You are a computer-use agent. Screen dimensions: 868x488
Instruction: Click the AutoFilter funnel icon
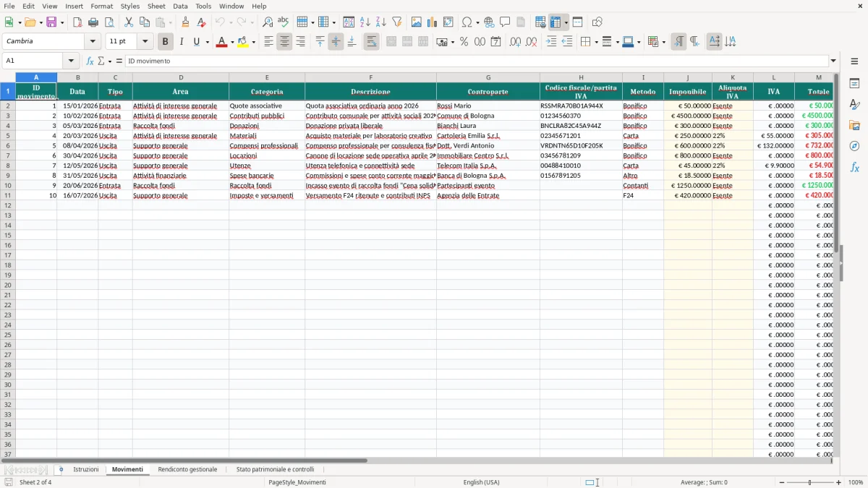[x=396, y=22]
